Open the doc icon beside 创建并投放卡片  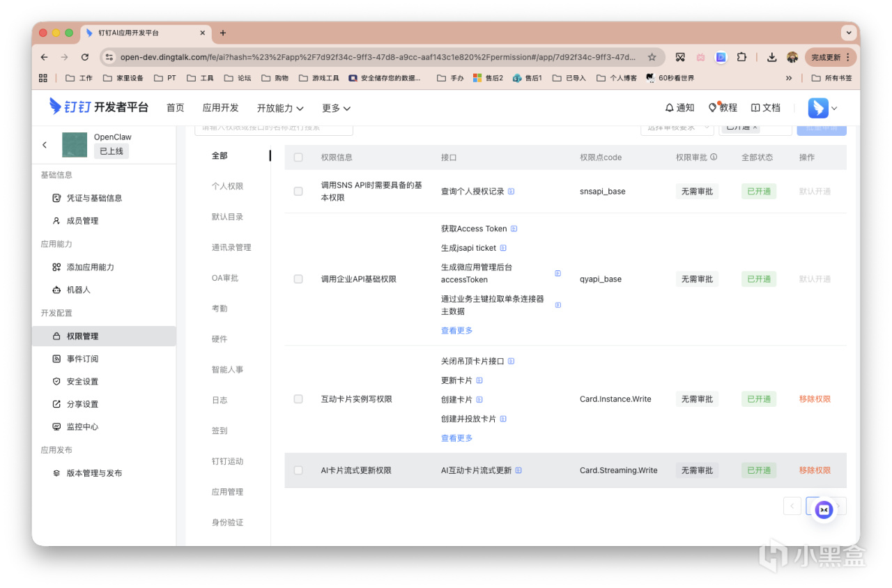coord(503,419)
